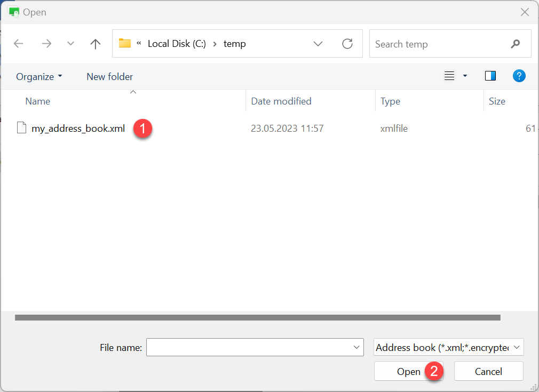The height and width of the screenshot is (392, 539).
Task: Click the Forward navigation arrow
Action: click(x=46, y=44)
